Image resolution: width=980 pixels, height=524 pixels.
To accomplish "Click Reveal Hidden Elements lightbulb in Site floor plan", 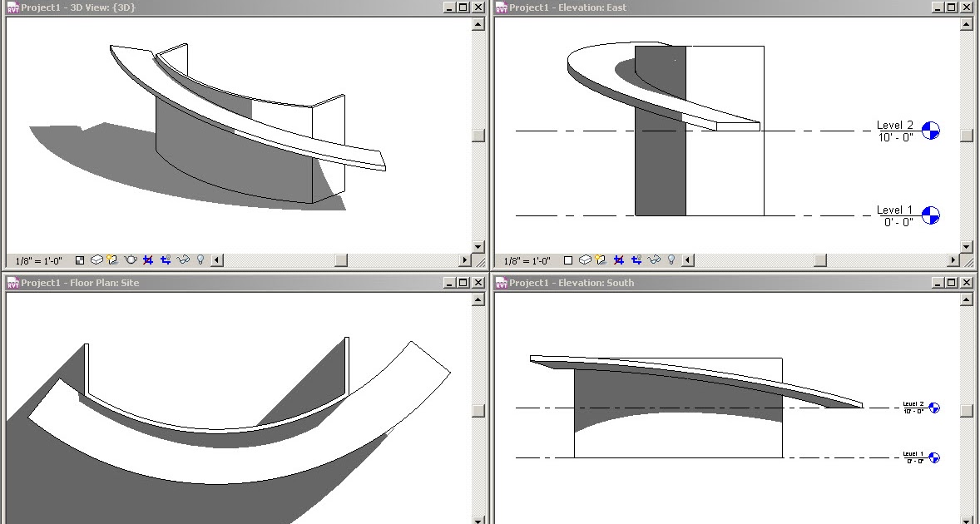I will pos(200,523).
